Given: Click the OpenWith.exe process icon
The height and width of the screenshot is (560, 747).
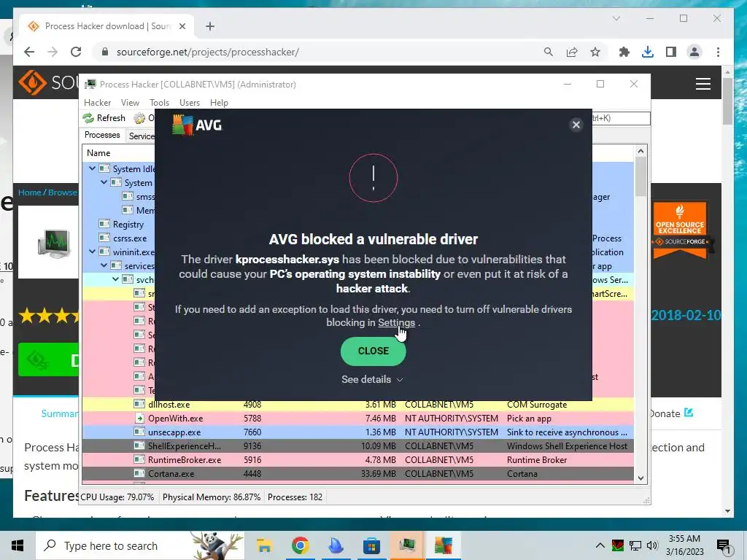Looking at the screenshot, I should click(x=139, y=419).
